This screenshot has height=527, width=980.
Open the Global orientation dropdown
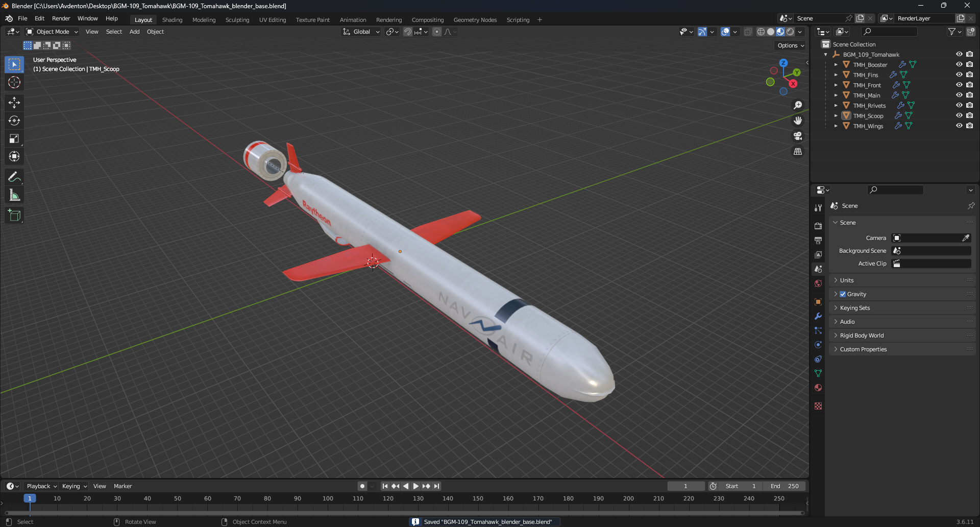click(x=361, y=32)
